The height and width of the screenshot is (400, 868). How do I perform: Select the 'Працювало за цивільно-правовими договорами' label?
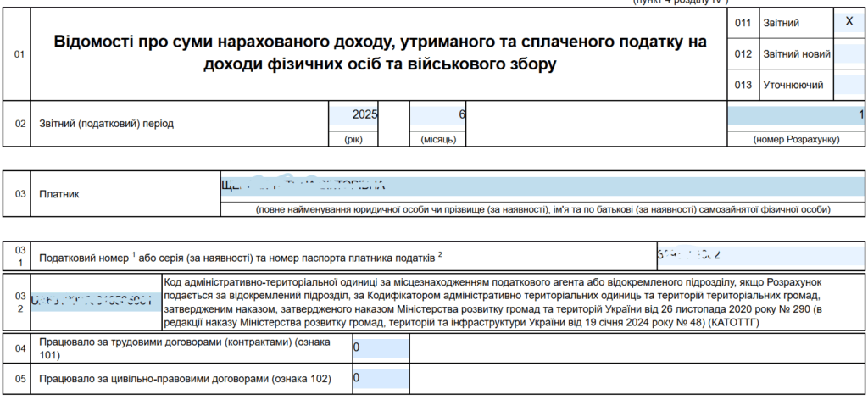pos(185,379)
